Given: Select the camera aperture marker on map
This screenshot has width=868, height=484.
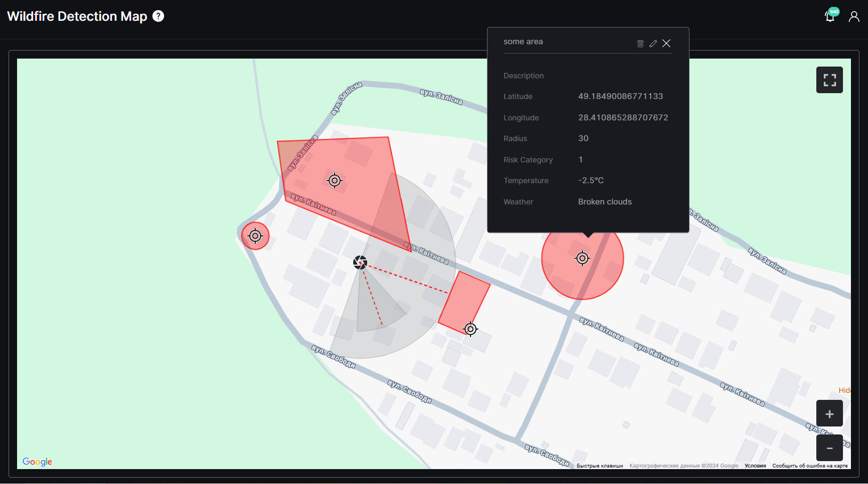Looking at the screenshot, I should (x=360, y=262).
